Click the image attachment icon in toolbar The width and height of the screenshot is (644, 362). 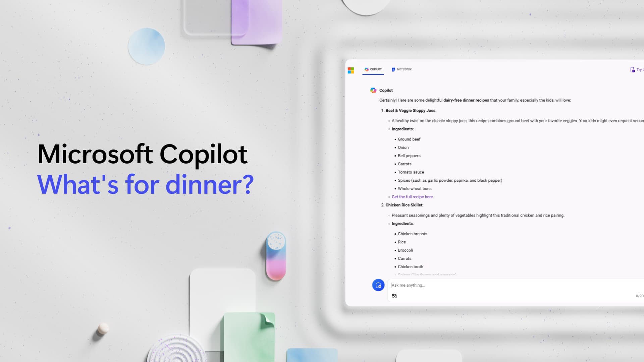(x=394, y=296)
